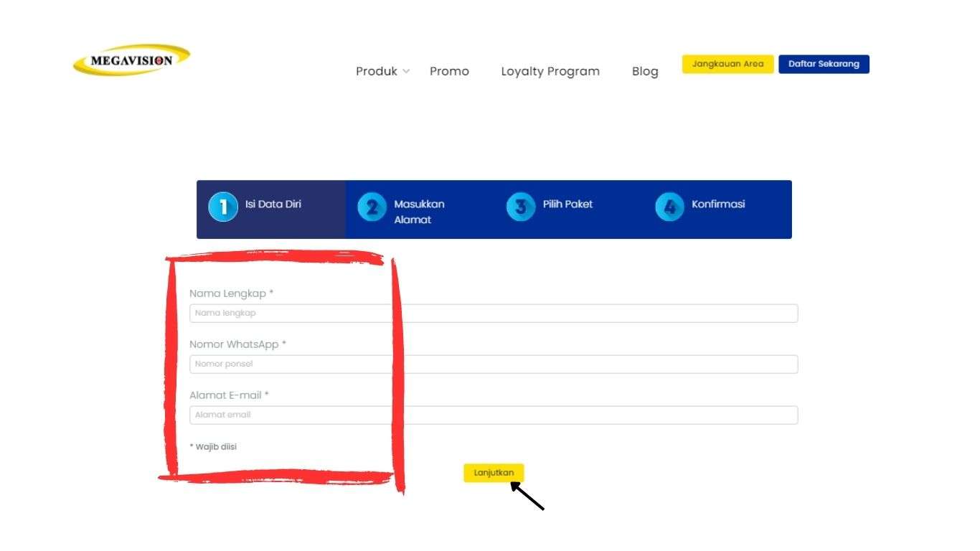
Task: Click the step 3 circle icon
Action: [x=521, y=207]
